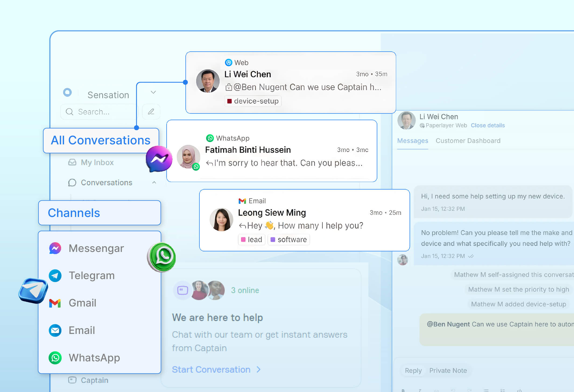This screenshot has height=392, width=574.
Task: Click into the Search field
Action: pyautogui.click(x=100, y=112)
